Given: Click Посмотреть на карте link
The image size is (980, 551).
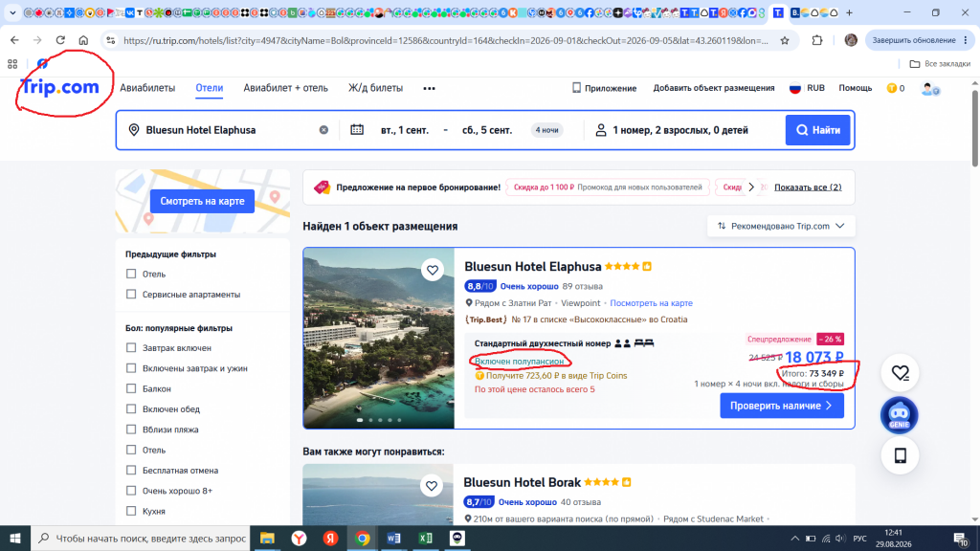Looking at the screenshot, I should [x=651, y=303].
